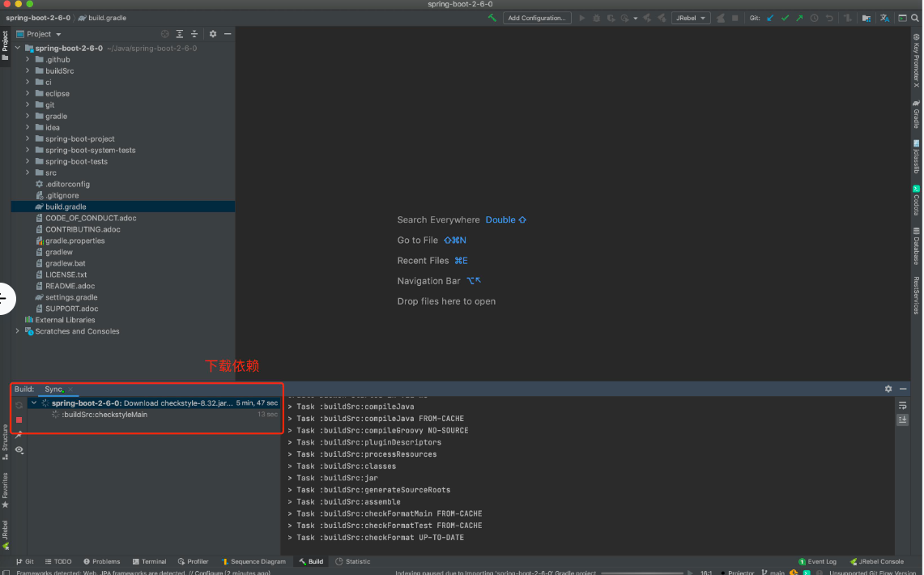
Task: Hide the Build tool window
Action: click(x=903, y=389)
